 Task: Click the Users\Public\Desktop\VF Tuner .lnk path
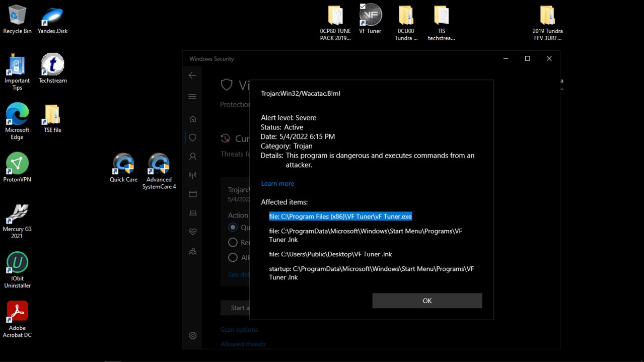(331, 254)
